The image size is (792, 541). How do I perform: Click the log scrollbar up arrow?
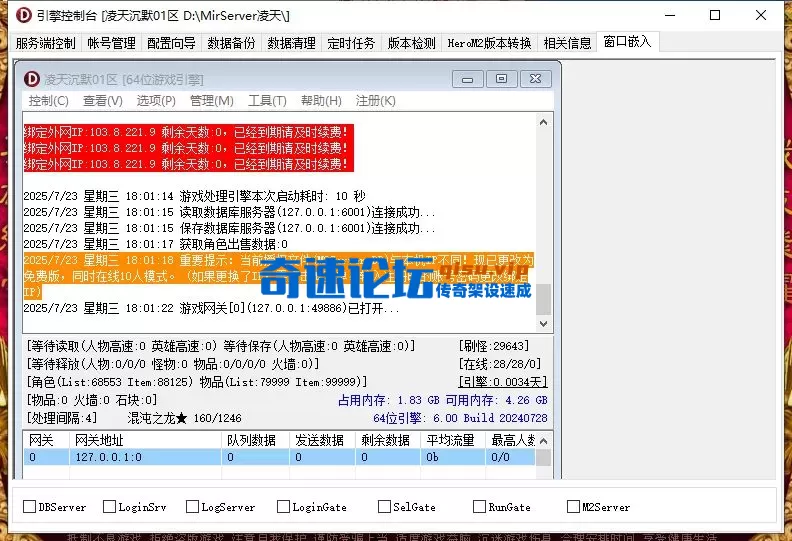(x=543, y=122)
